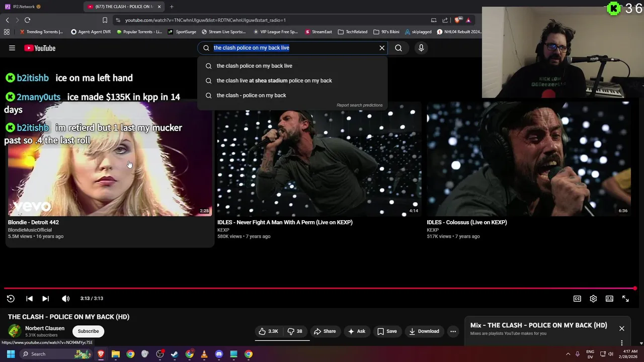
Task: Open Mix panel vertical dots menu
Action: coord(622,343)
